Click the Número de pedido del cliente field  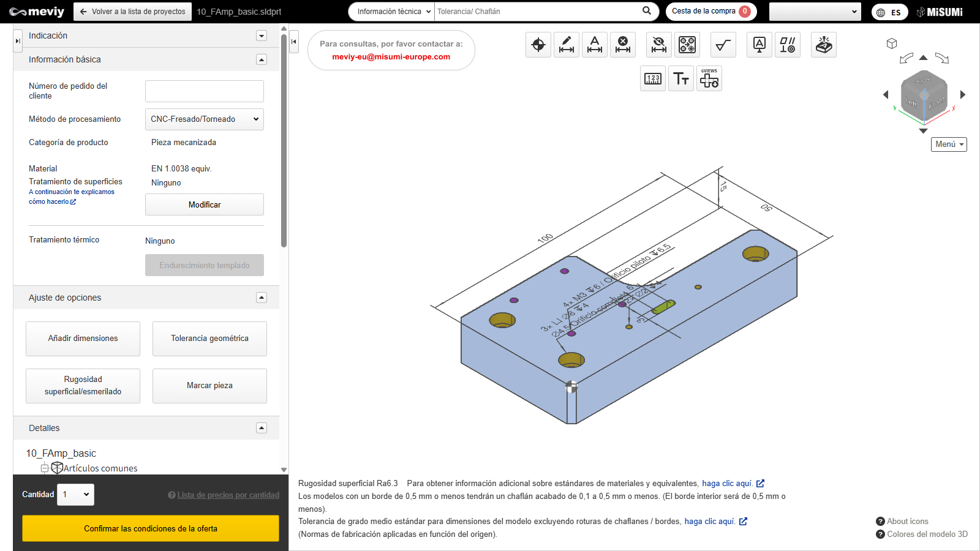[x=205, y=91]
